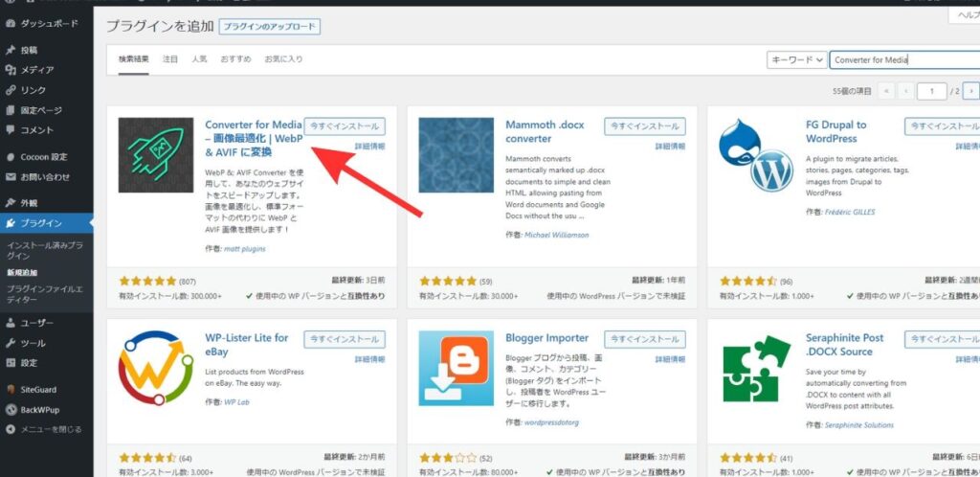Image resolution: width=980 pixels, height=477 pixels.
Task: Open 詳細情報 for WP-Lister Lite for eBay
Action: pos(370,359)
